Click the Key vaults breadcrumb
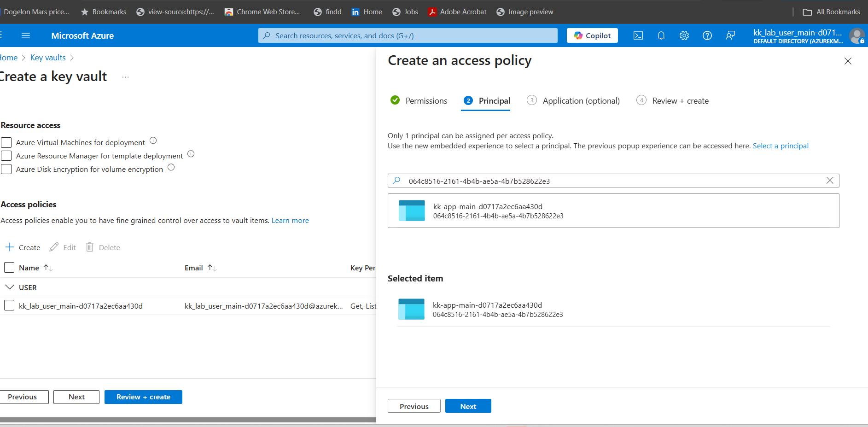Screen dimensions: 868x427 48,58
